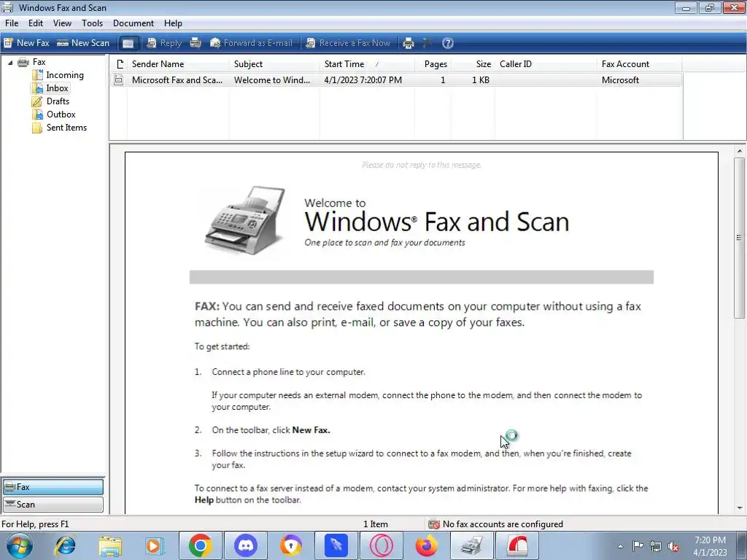Viewport: 747px width, 560px height.
Task: Click Receive a Fax Now
Action: pos(348,43)
